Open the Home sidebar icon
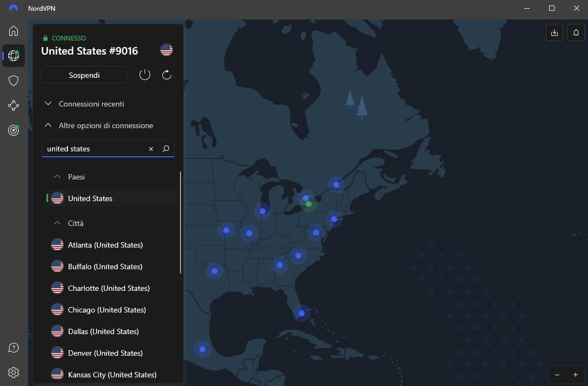 pos(14,31)
